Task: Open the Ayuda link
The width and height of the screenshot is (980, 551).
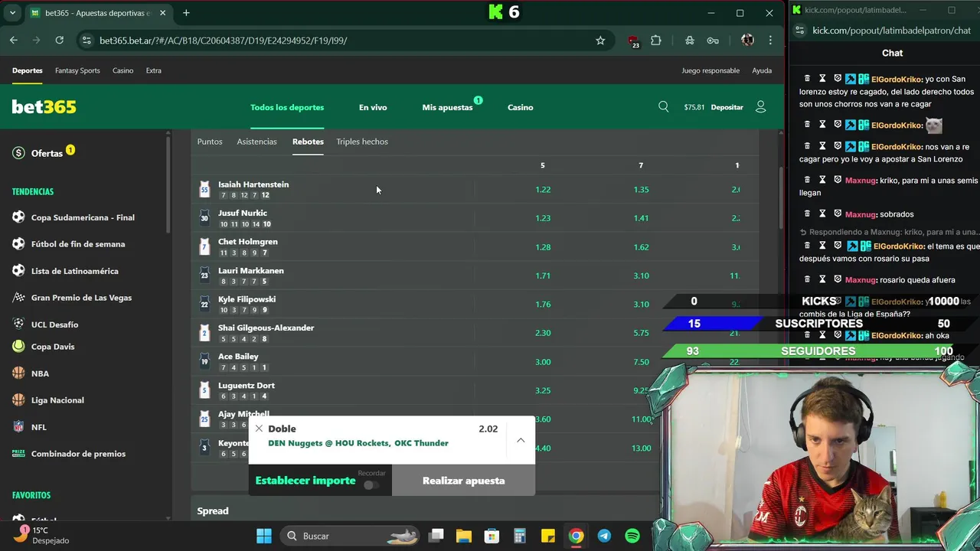Action: click(762, 70)
